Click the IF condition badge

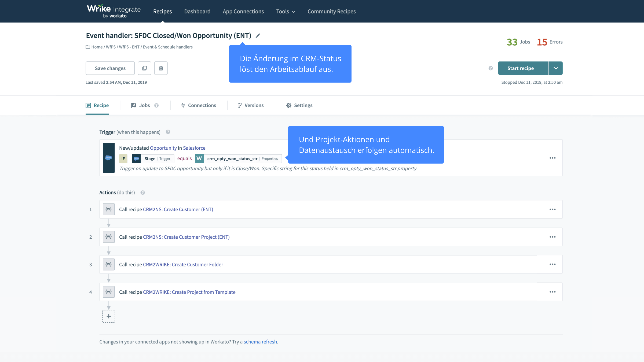click(x=123, y=158)
